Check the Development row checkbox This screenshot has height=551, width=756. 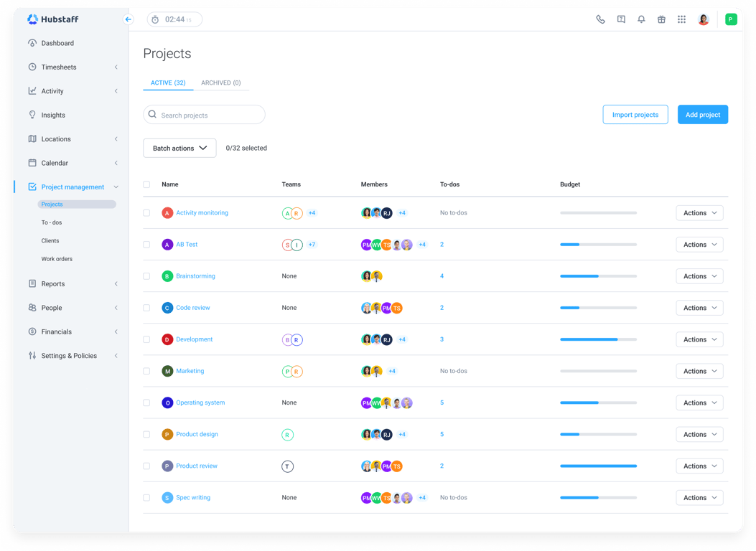(x=146, y=339)
